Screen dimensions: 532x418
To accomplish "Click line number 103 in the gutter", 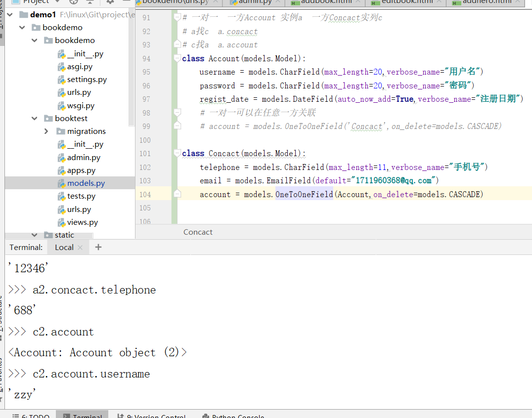I will pyautogui.click(x=145, y=181).
